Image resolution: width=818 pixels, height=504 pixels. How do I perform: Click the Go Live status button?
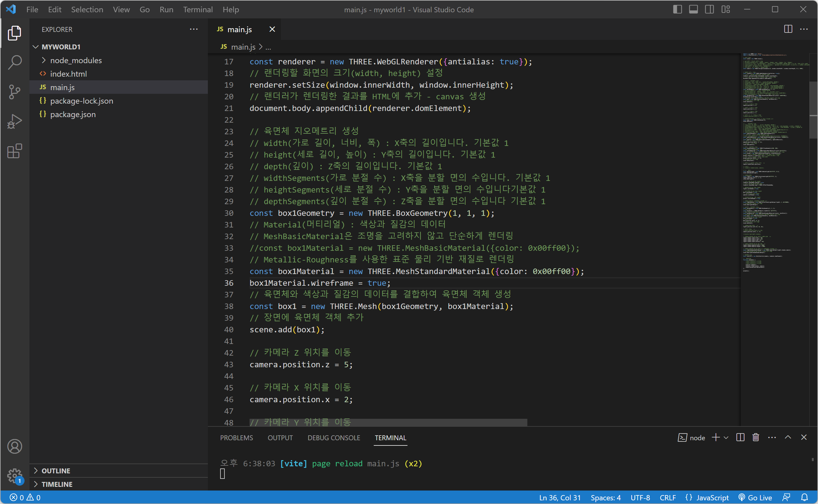click(x=755, y=497)
